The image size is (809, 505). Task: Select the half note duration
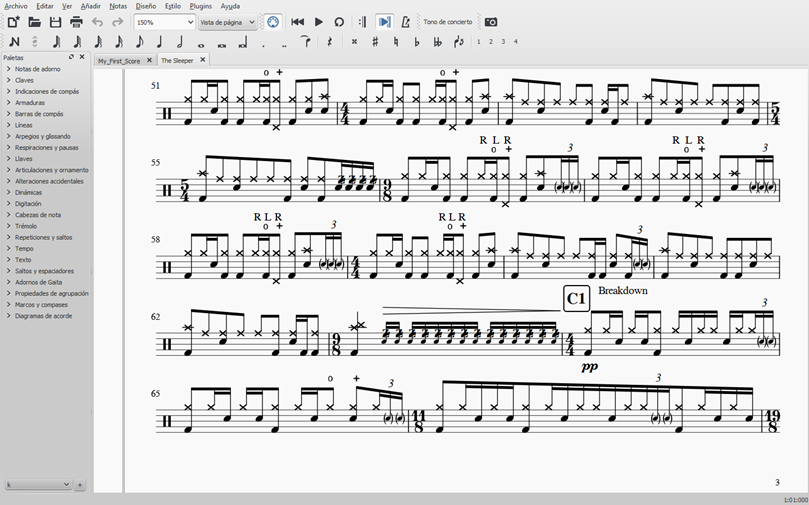180,42
